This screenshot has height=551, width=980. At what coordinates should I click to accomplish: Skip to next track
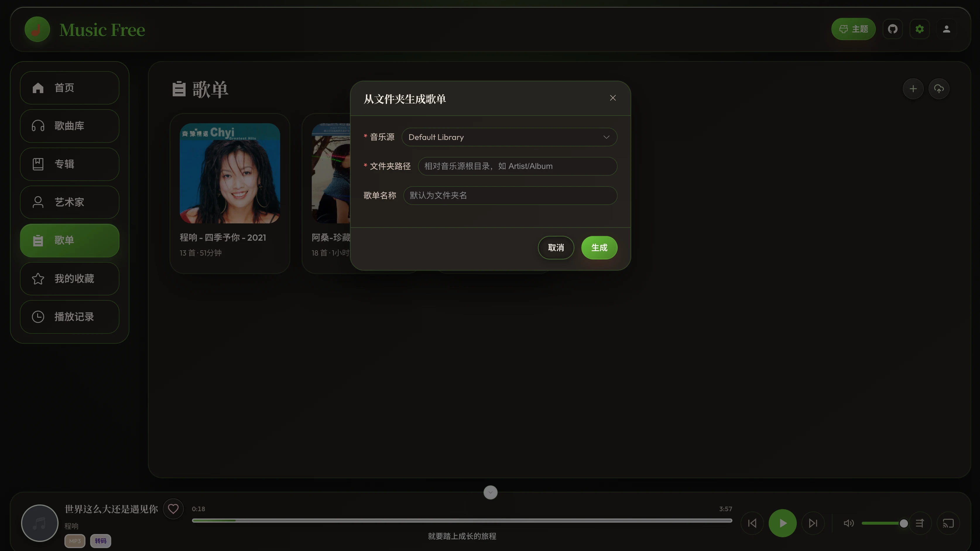813,523
